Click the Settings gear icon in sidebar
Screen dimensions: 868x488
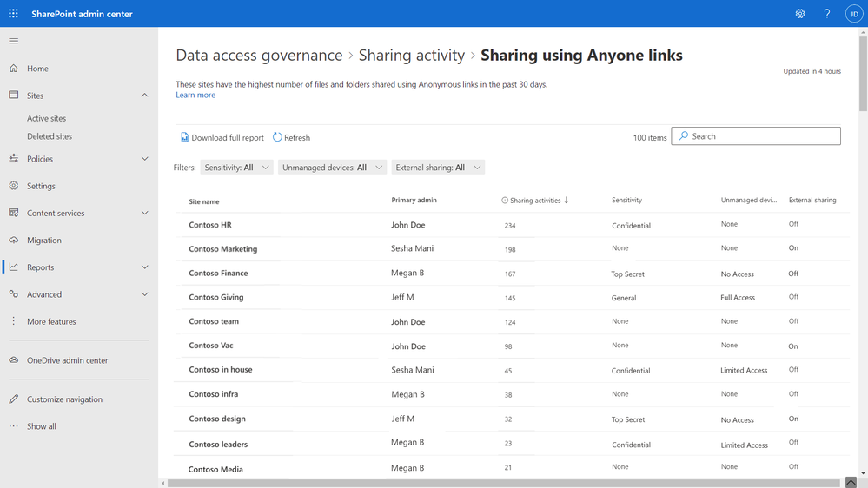(x=14, y=185)
